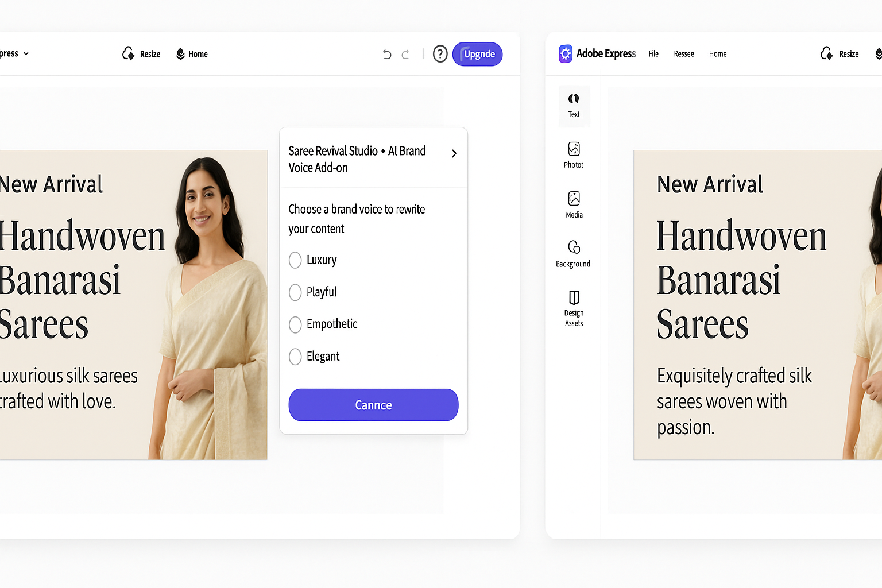Choose the Elegant brand voice option

point(295,357)
